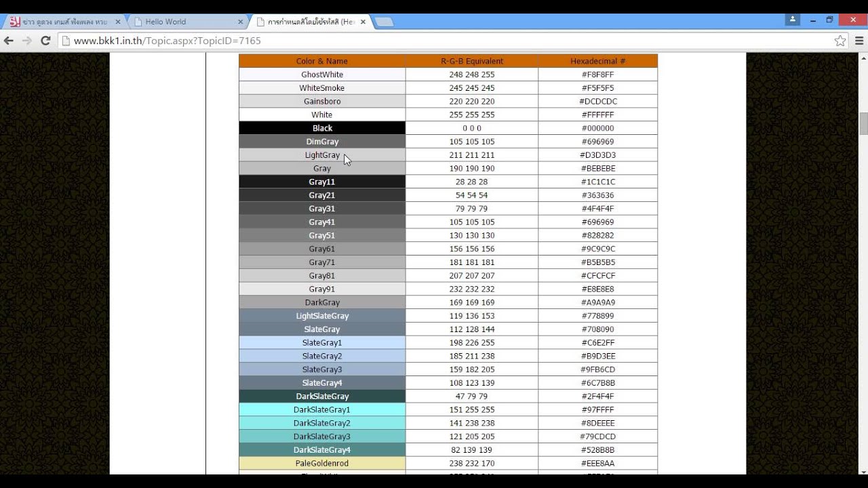
Task: Click the Color & Name header
Action: click(x=322, y=61)
